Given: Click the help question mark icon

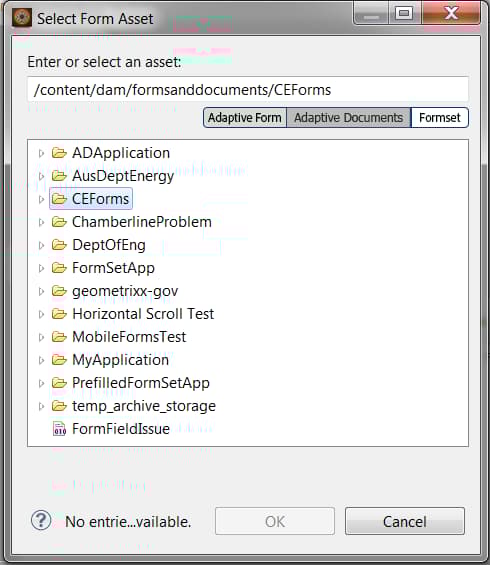Looking at the screenshot, I should tap(41, 521).
